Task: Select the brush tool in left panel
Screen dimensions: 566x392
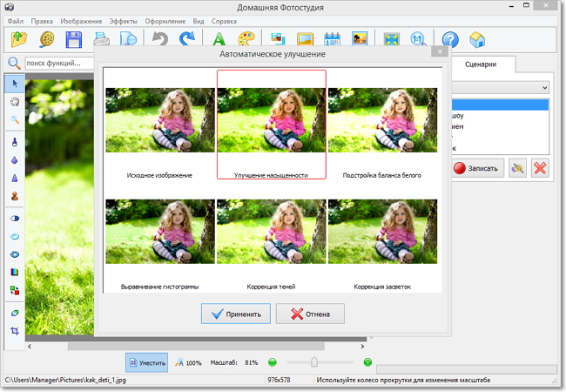Action: [x=15, y=142]
